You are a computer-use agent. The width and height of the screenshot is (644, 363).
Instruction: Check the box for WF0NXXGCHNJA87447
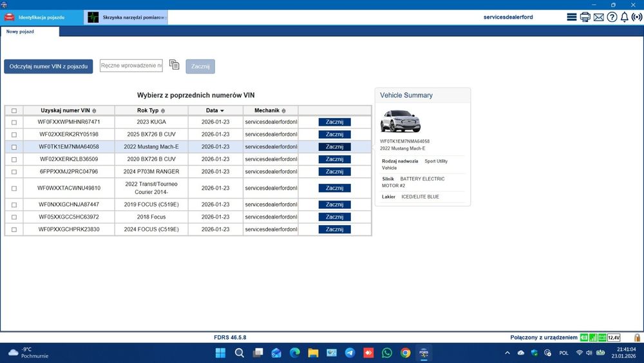[x=14, y=205]
